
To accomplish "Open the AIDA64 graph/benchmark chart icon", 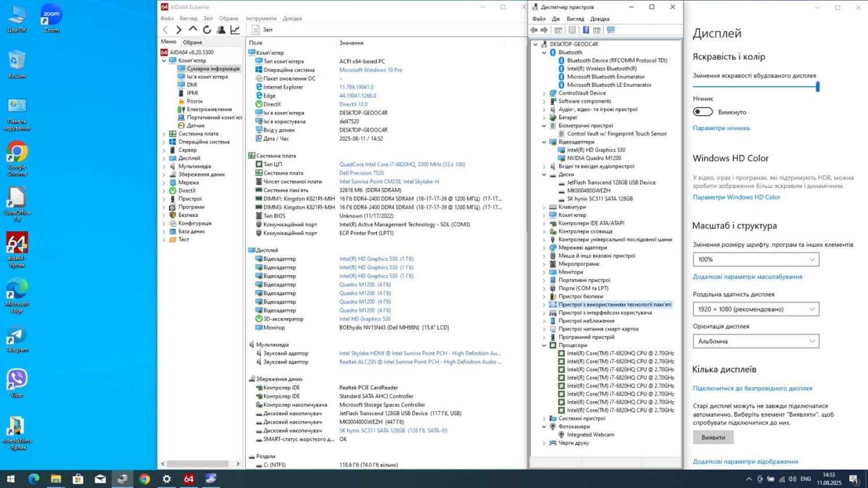I will tap(235, 29).
